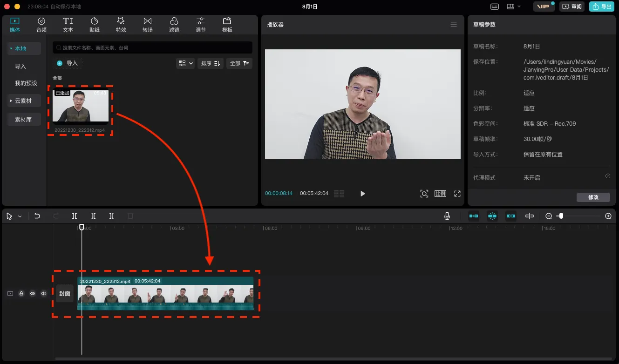Click the player focus-frame scan icon
Viewport: 619px width, 364px height.
click(x=424, y=194)
